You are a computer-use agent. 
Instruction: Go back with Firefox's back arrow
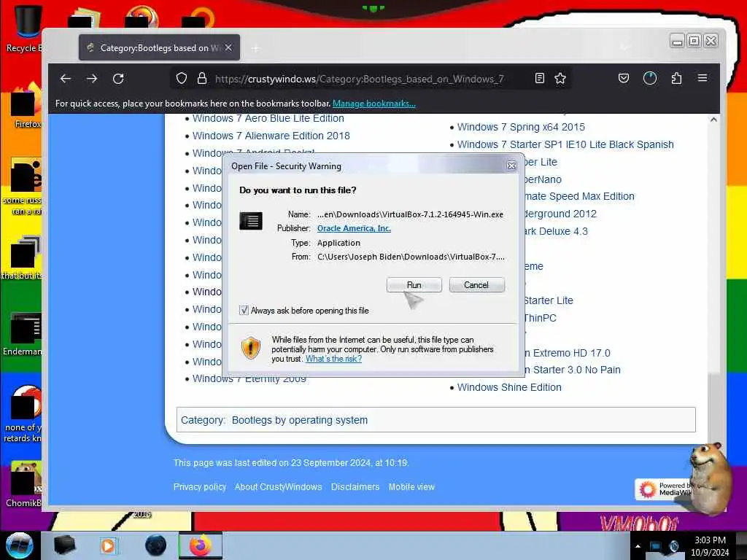click(66, 79)
